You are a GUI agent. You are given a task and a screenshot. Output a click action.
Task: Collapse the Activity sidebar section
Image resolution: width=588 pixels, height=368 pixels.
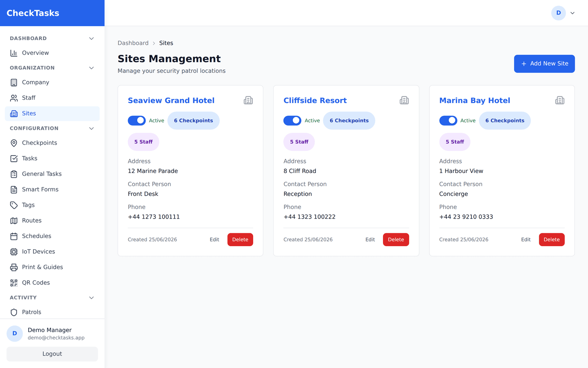(x=92, y=298)
